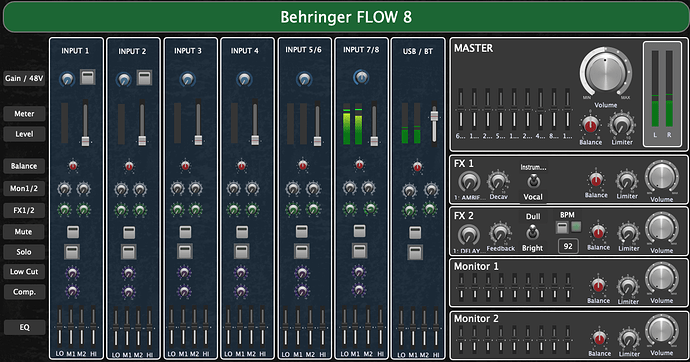The height and width of the screenshot is (362, 690).
Task: Click the INPUT 1 gain knob
Action: pyautogui.click(x=67, y=79)
